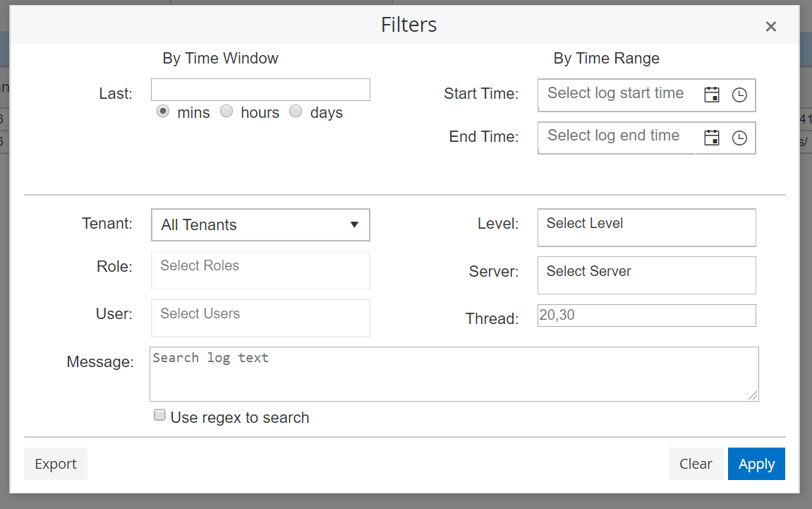Select the mins radio button
This screenshot has height=509, width=812.
[163, 112]
